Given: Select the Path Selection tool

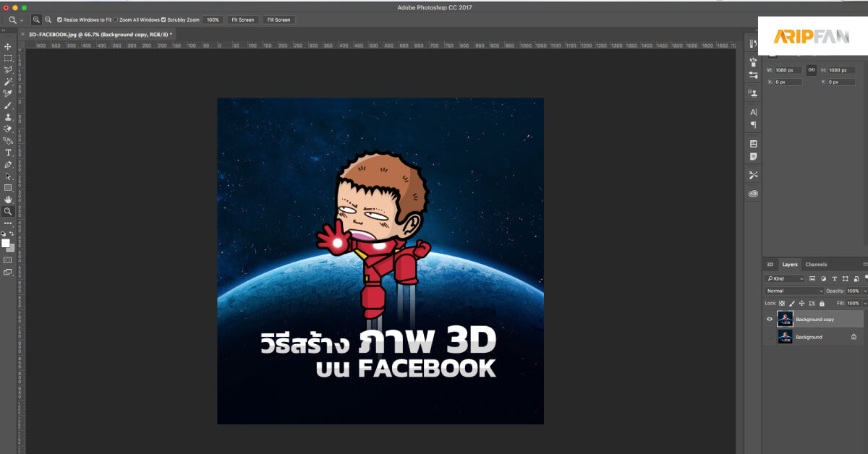Looking at the screenshot, I should tap(8, 176).
